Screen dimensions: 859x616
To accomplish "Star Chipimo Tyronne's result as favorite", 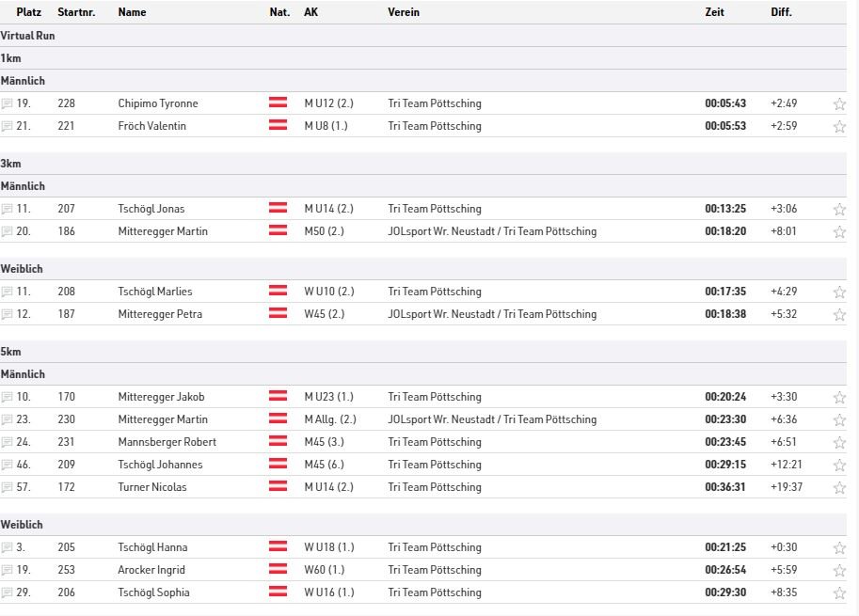I will click(x=839, y=103).
